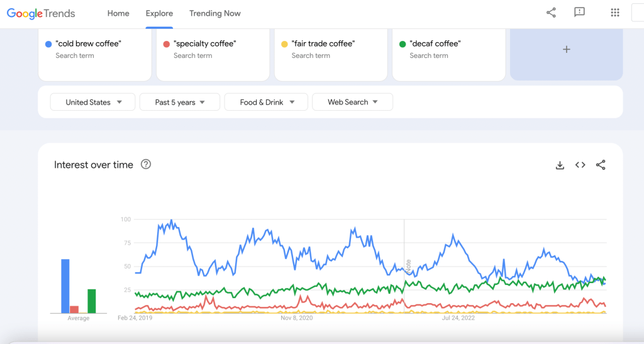Image resolution: width=644 pixels, height=344 pixels.
Task: Add a comparison term with plus
Action: tap(566, 50)
